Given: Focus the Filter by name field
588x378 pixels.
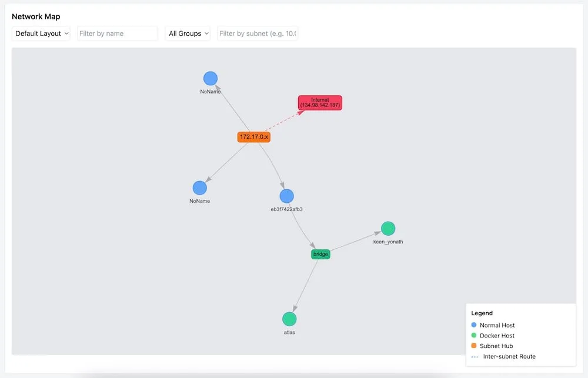Looking at the screenshot, I should (118, 34).
